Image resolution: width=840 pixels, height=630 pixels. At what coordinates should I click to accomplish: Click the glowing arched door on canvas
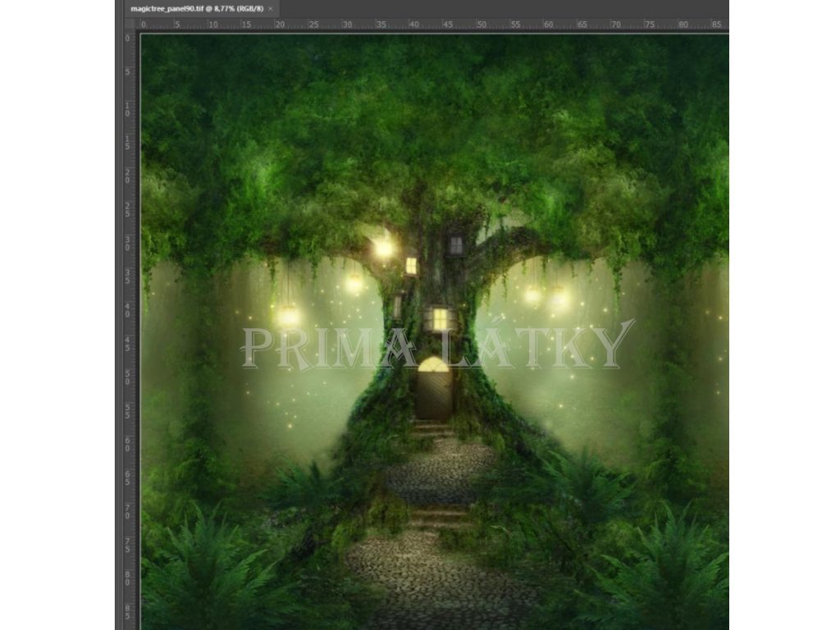433,388
